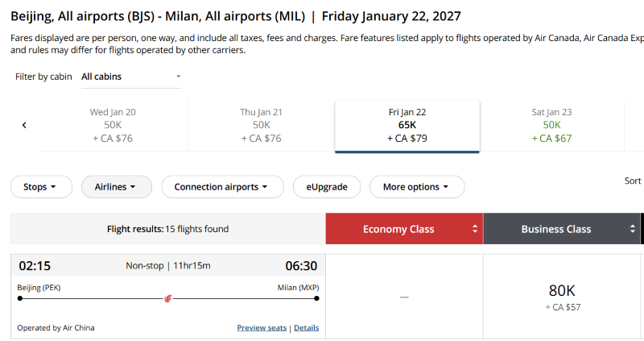
Task: Click the Sort control at right
Action: [634, 181]
